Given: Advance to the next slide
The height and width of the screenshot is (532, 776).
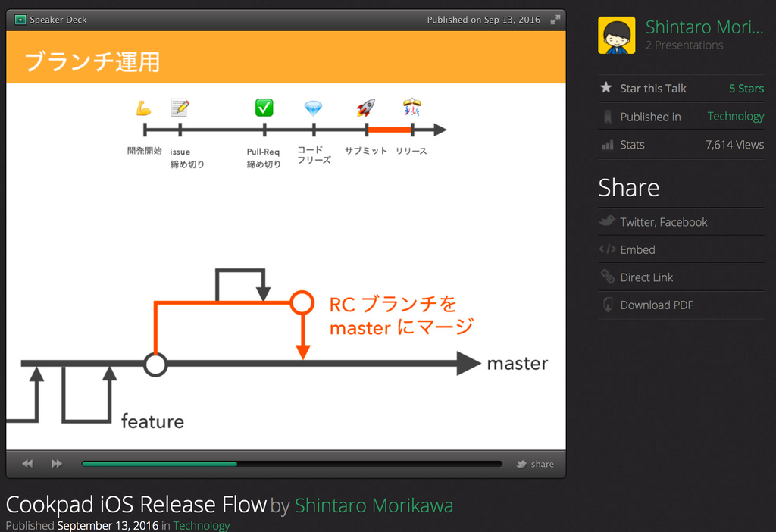Looking at the screenshot, I should click(x=57, y=464).
